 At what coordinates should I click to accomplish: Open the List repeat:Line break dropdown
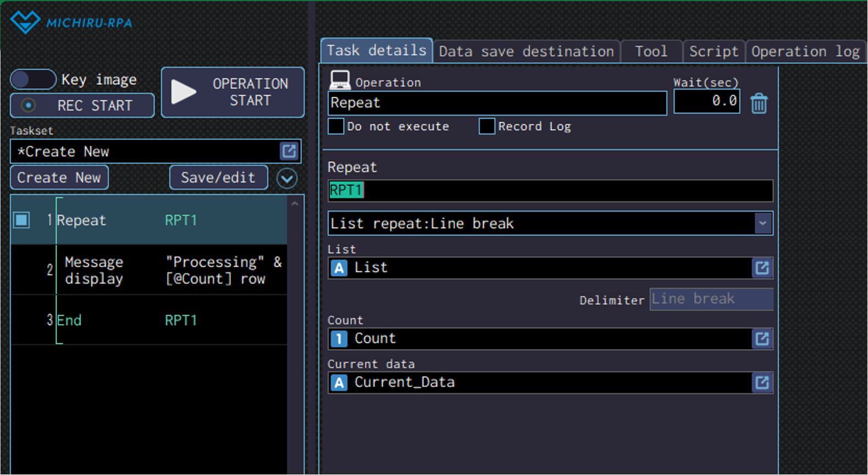coord(762,224)
